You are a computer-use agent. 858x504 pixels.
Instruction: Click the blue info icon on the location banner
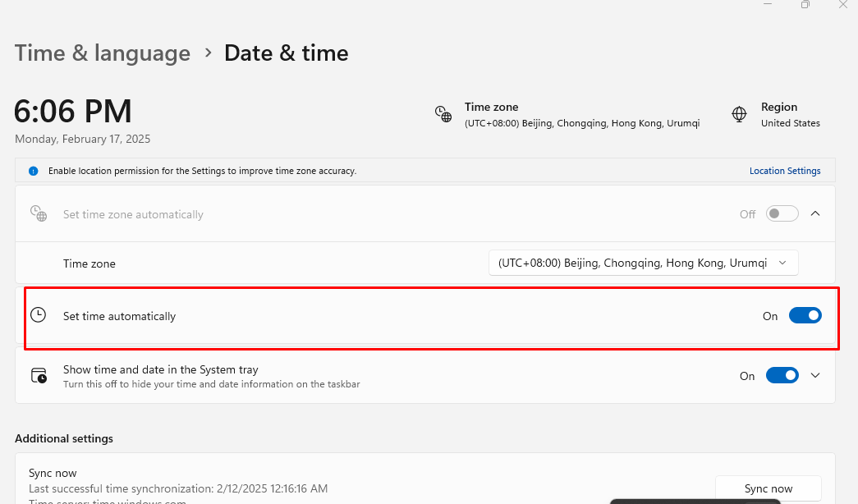click(x=32, y=171)
